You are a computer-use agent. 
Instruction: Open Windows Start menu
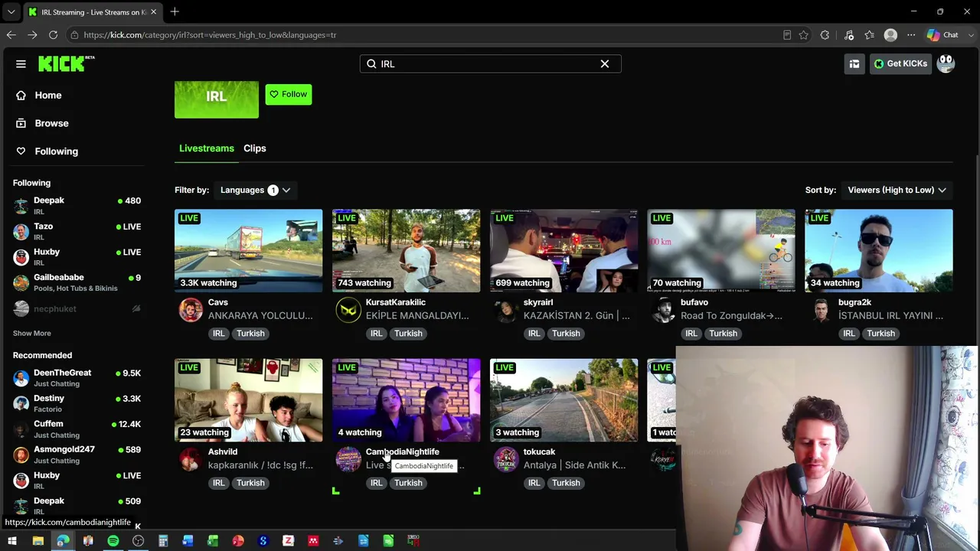click(x=12, y=542)
